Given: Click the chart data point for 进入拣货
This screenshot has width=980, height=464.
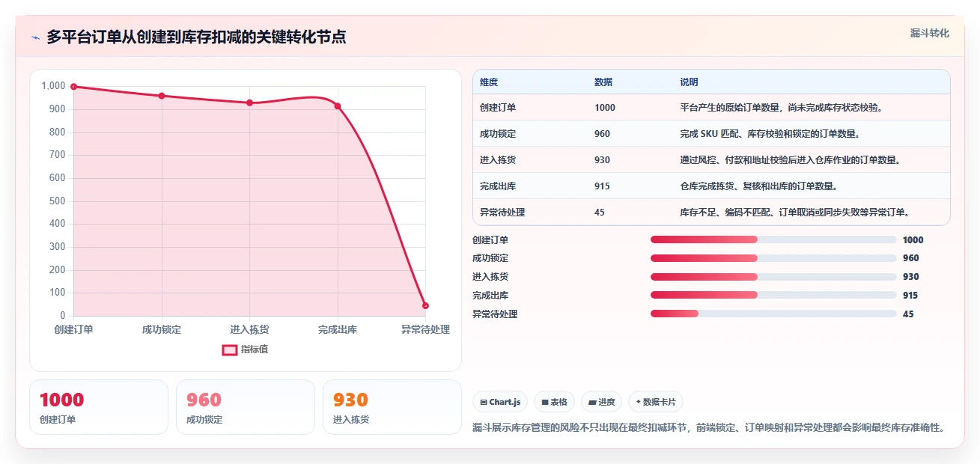Looking at the screenshot, I should pyautogui.click(x=249, y=103).
